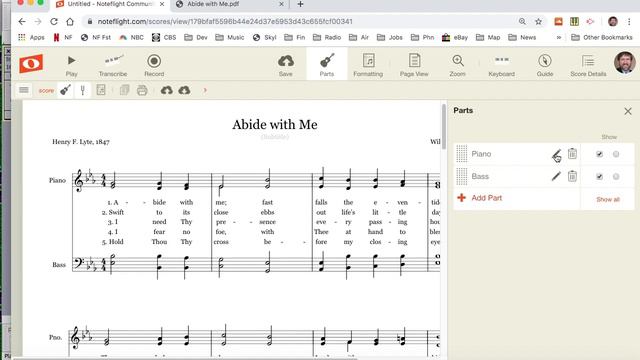Click the small guitar parts icon
Image resolution: width=640 pixels, height=360 pixels.
[65, 90]
